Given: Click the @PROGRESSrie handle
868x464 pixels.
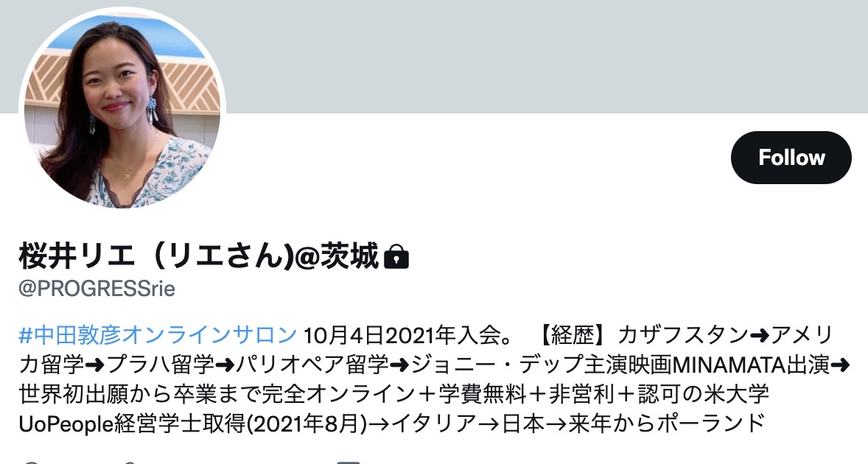Looking at the screenshot, I should click(97, 289).
